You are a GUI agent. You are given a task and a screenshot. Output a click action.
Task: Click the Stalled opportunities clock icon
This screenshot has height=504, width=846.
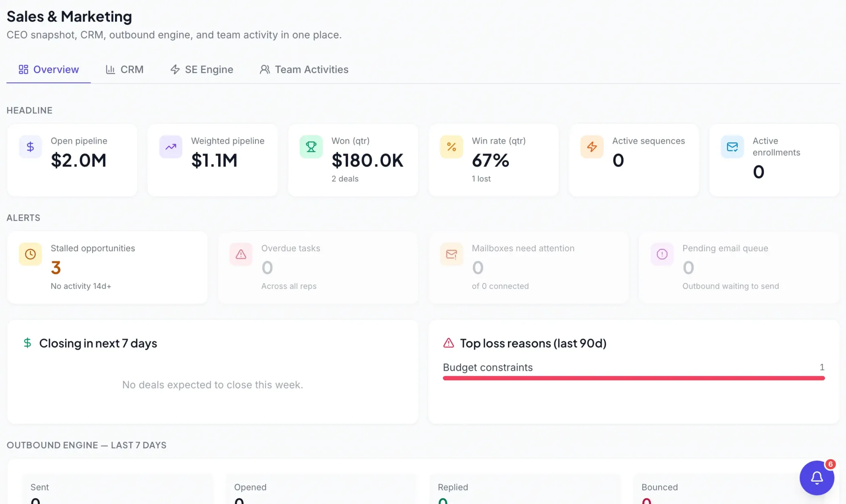click(x=30, y=254)
